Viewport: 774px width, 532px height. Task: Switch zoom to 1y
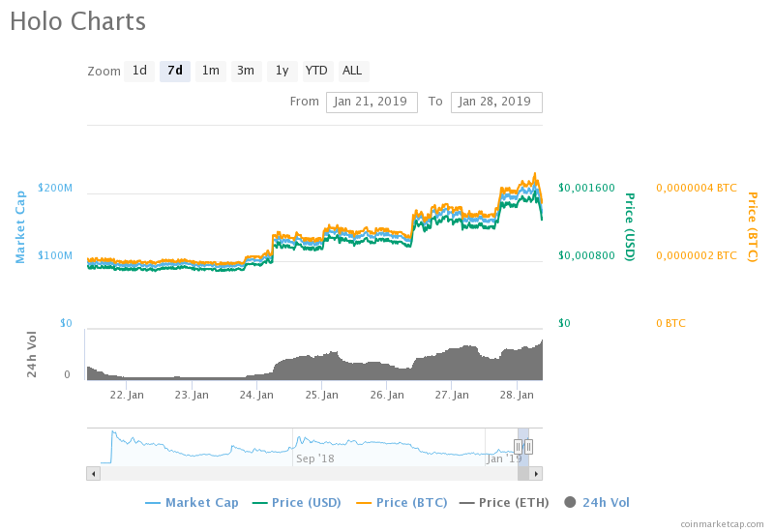click(x=282, y=71)
